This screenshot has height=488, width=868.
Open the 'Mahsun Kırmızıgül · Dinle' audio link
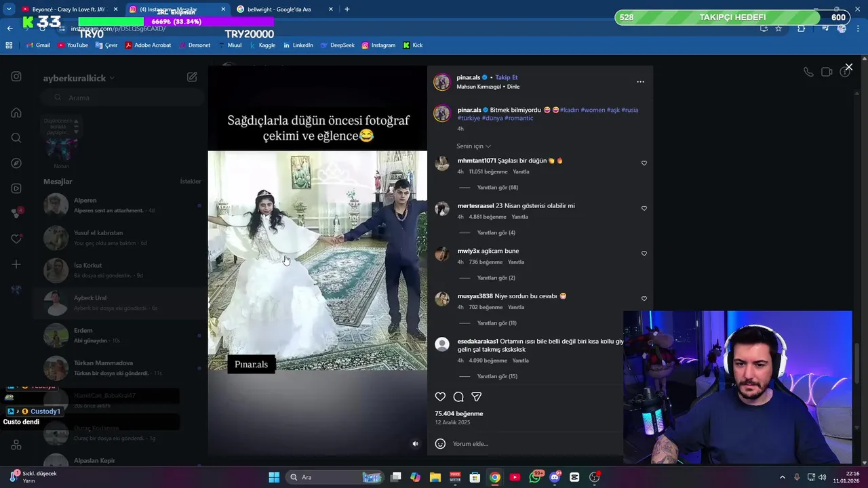[x=488, y=87]
